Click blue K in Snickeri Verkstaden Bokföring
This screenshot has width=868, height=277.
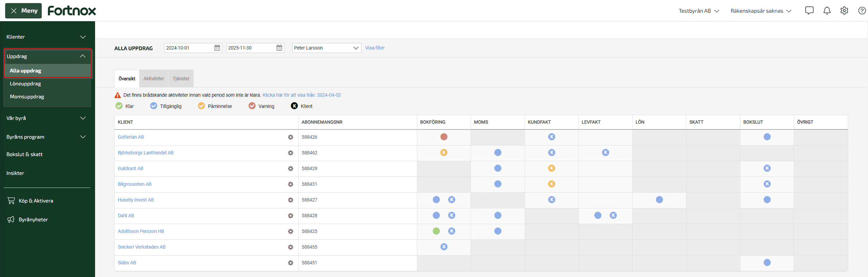tap(444, 247)
